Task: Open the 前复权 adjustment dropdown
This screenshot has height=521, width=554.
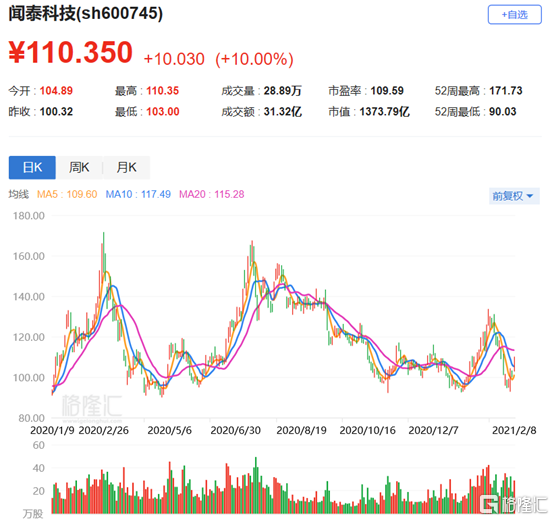Action: coord(514,196)
